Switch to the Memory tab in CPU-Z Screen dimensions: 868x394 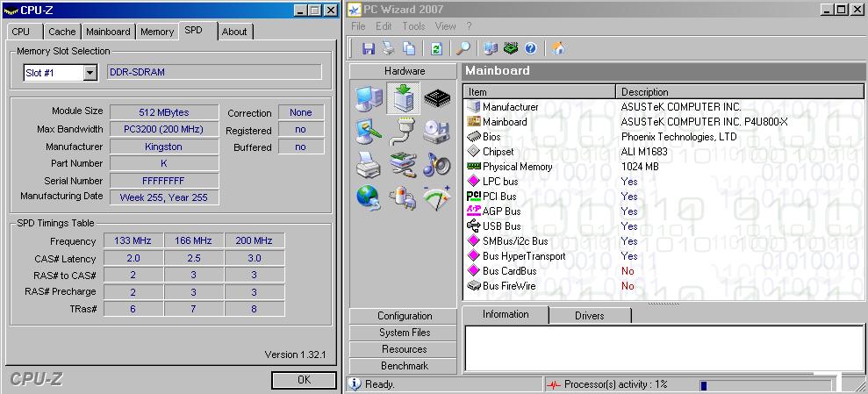157,32
